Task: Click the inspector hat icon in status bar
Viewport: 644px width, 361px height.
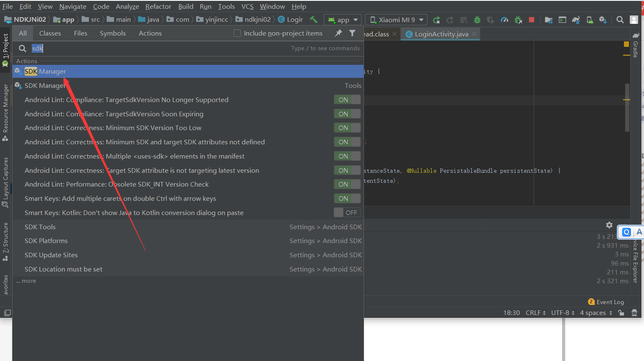Action: [634, 313]
